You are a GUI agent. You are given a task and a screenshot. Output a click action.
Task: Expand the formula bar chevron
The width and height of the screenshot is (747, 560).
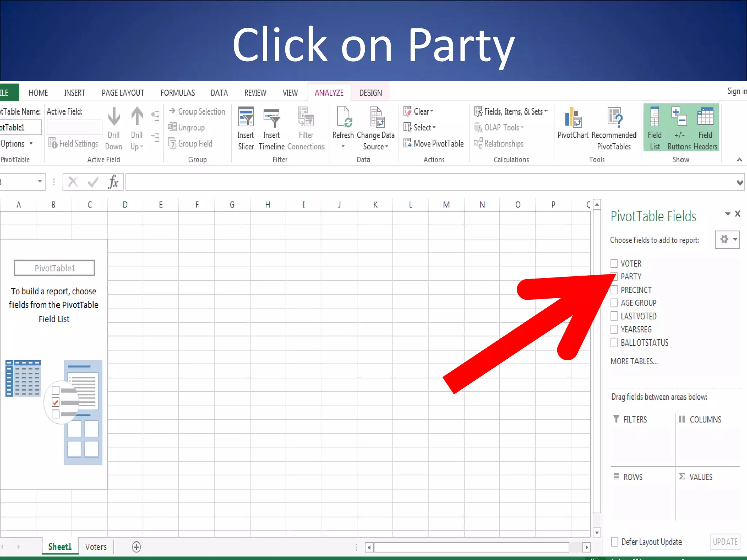[x=740, y=183]
